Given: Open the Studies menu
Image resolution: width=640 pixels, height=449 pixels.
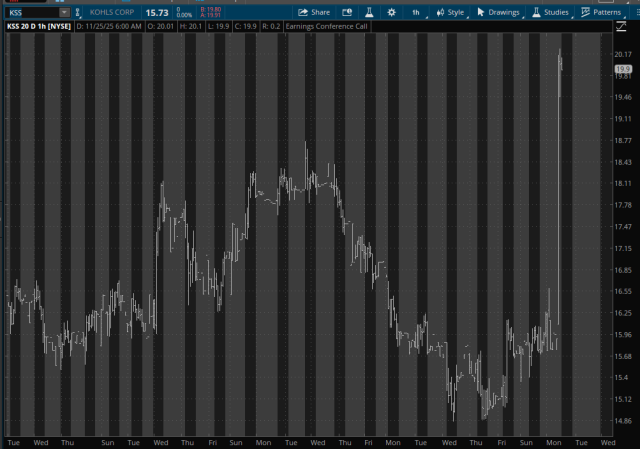Looking at the screenshot, I should 551,12.
